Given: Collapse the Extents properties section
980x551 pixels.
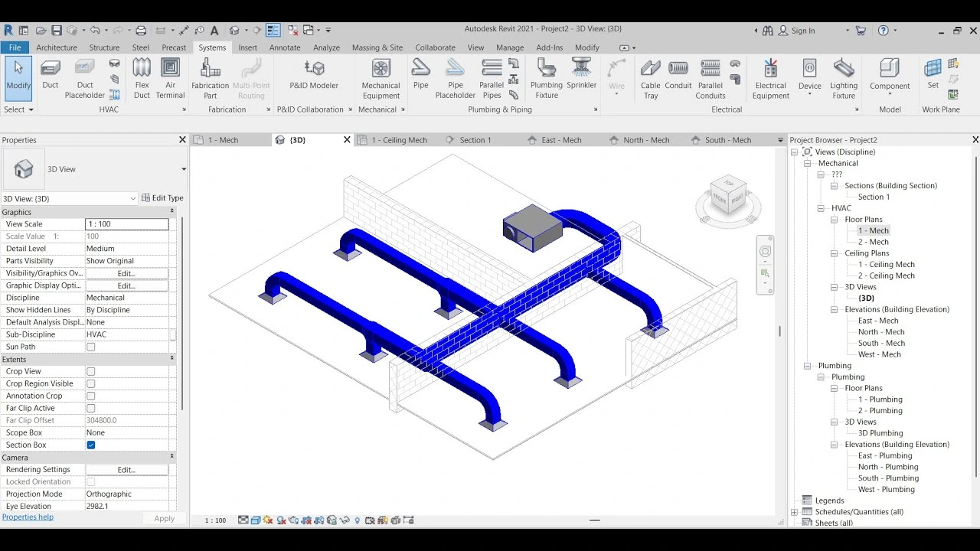Looking at the screenshot, I should tap(171, 358).
